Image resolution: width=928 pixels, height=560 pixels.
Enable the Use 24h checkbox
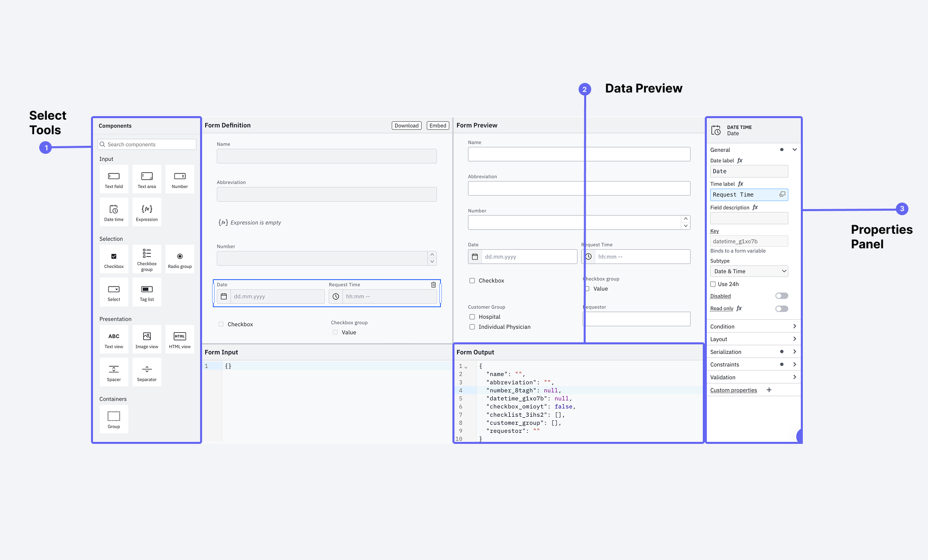click(x=713, y=284)
